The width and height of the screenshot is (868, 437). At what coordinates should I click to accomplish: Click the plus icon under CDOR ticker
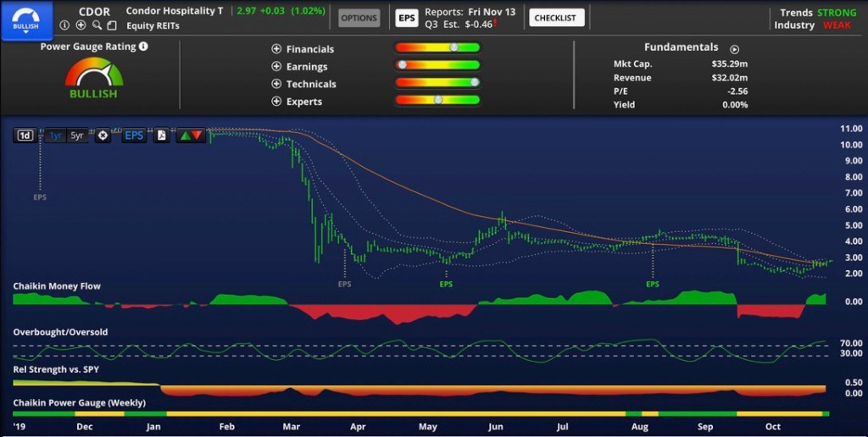pyautogui.click(x=81, y=25)
